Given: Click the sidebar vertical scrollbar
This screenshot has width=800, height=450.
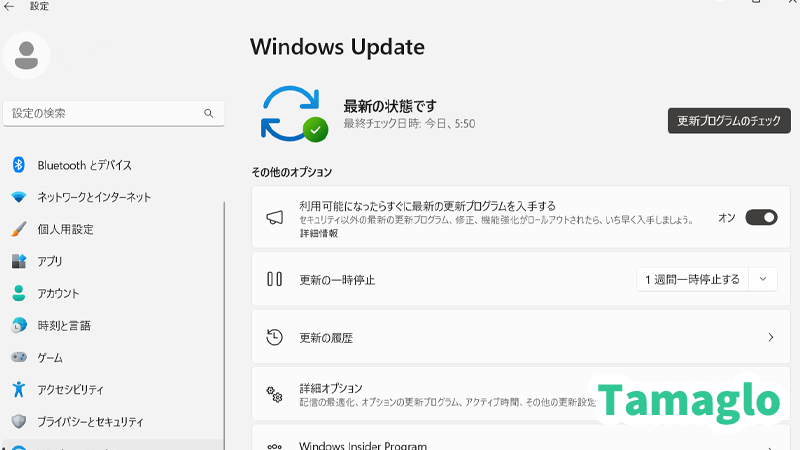Looking at the screenshot, I should [x=223, y=326].
